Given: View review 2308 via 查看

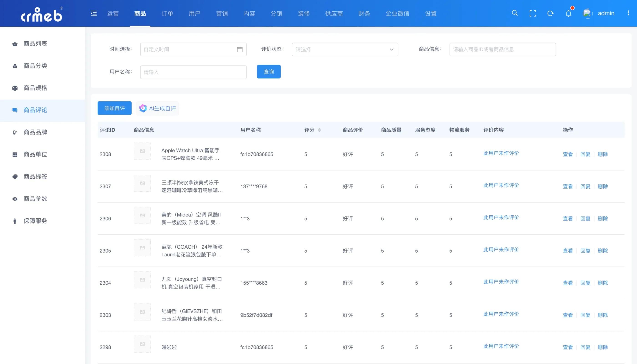Looking at the screenshot, I should click(568, 154).
